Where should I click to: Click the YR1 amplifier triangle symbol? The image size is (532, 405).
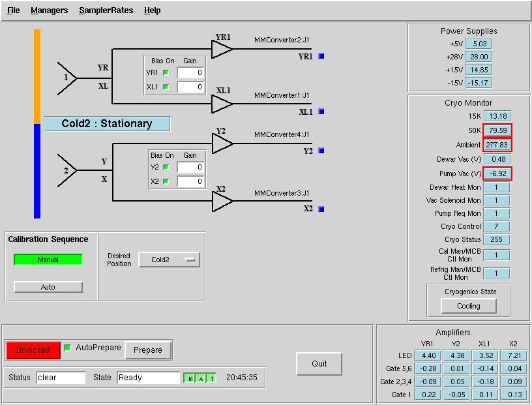point(222,49)
